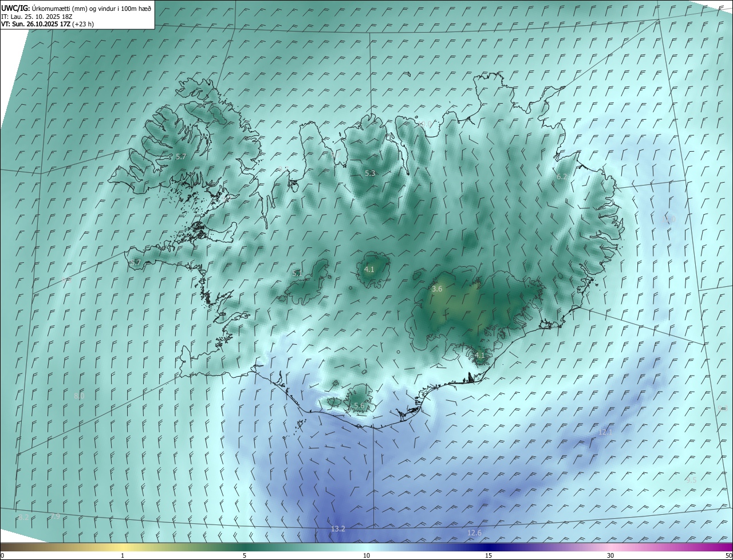733x560 pixels.
Task: Select the 6.2 value label
Action: pos(562,177)
